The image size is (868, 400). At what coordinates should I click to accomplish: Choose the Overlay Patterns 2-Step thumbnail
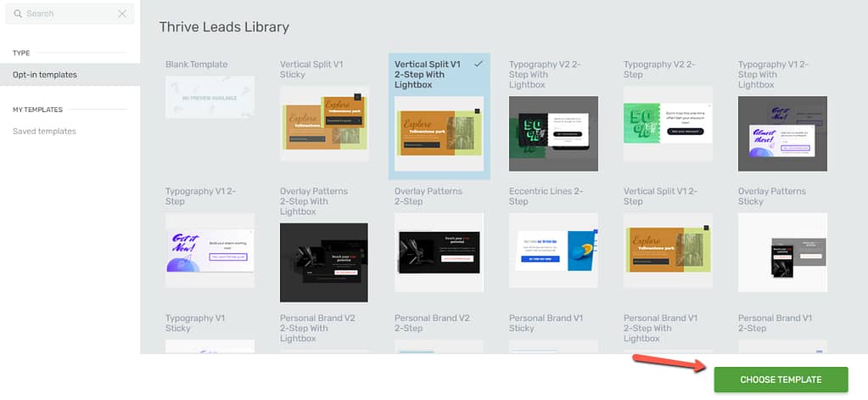pyautogui.click(x=439, y=252)
